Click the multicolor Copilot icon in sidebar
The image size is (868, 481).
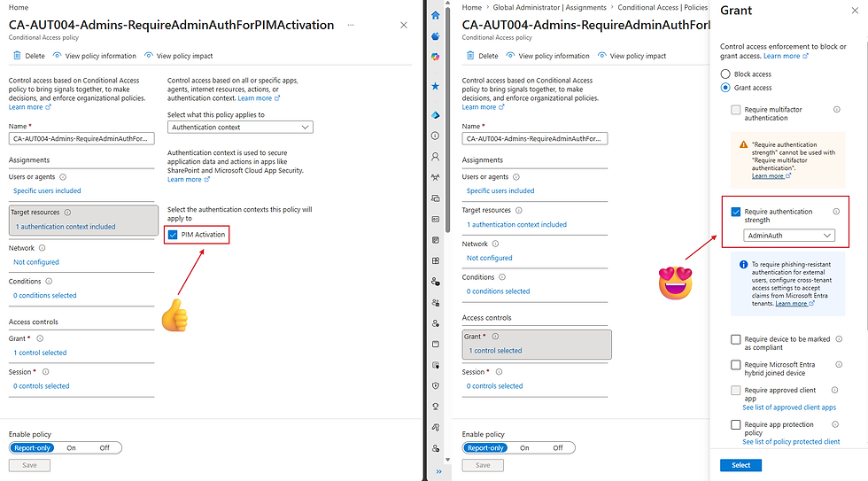(x=436, y=57)
